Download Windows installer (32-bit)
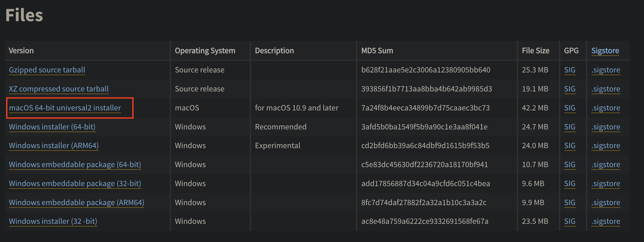This screenshot has width=644, height=242. (53, 221)
